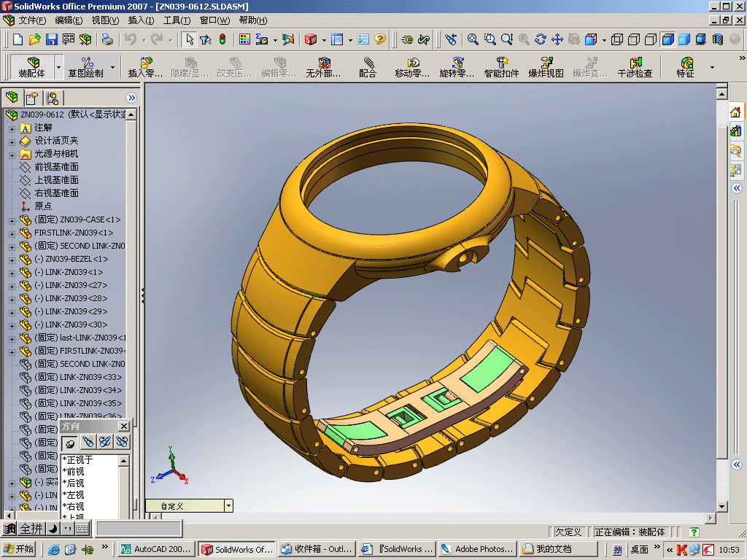Click the Help question mark icon in toolbar
The width and height of the screenshot is (747, 560).
379,39
